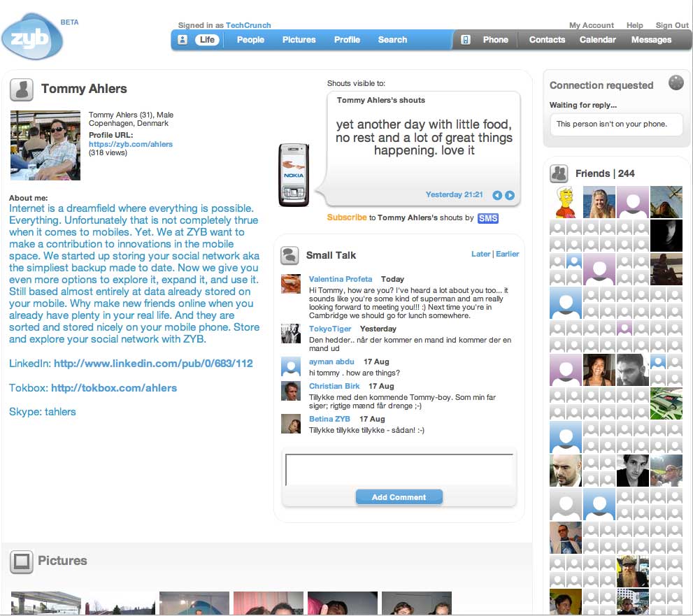Image resolution: width=693 pixels, height=616 pixels.
Task: Open the Pictures tab in navbar
Action: (x=299, y=40)
